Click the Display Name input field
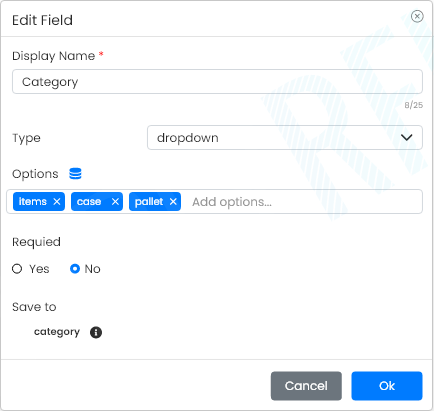The image size is (434, 411). tap(217, 82)
